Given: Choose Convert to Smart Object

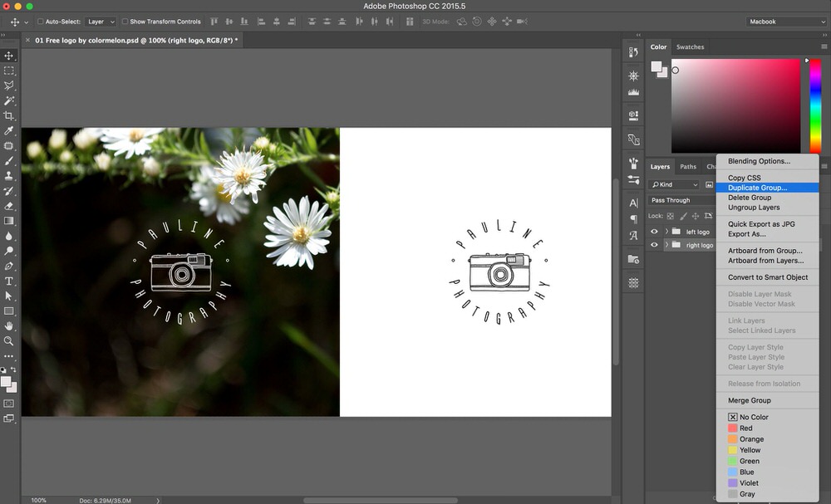Looking at the screenshot, I should coord(767,276).
